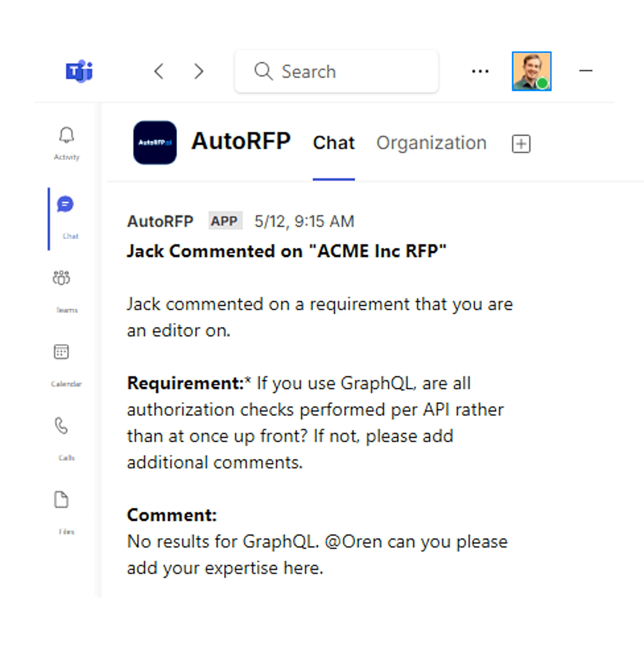This screenshot has height=669, width=644.
Task: Click the @Oren mention in the comment
Action: pos(353,541)
